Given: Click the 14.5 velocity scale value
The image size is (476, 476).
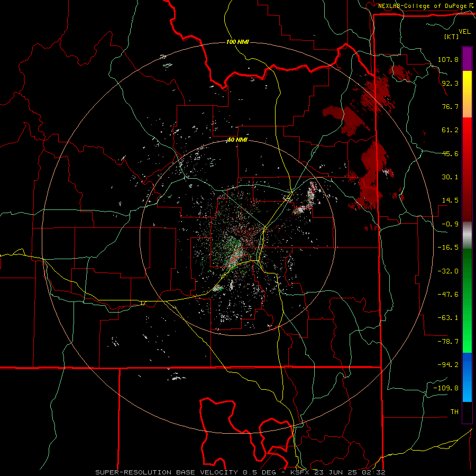Looking at the screenshot, I should coord(450,200).
